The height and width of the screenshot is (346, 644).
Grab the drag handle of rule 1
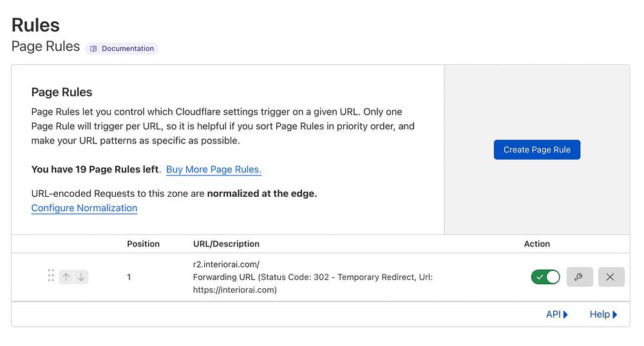[51, 275]
